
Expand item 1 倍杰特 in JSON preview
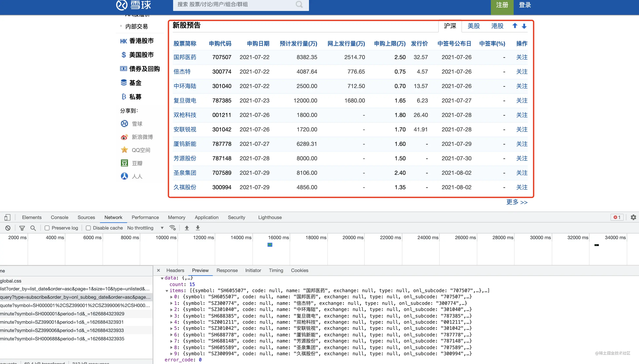point(172,303)
